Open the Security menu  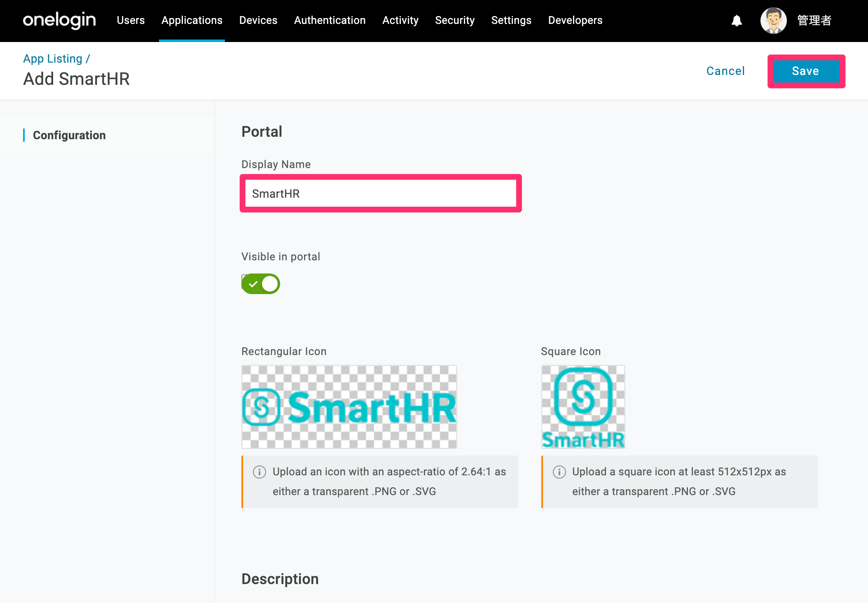pos(455,20)
